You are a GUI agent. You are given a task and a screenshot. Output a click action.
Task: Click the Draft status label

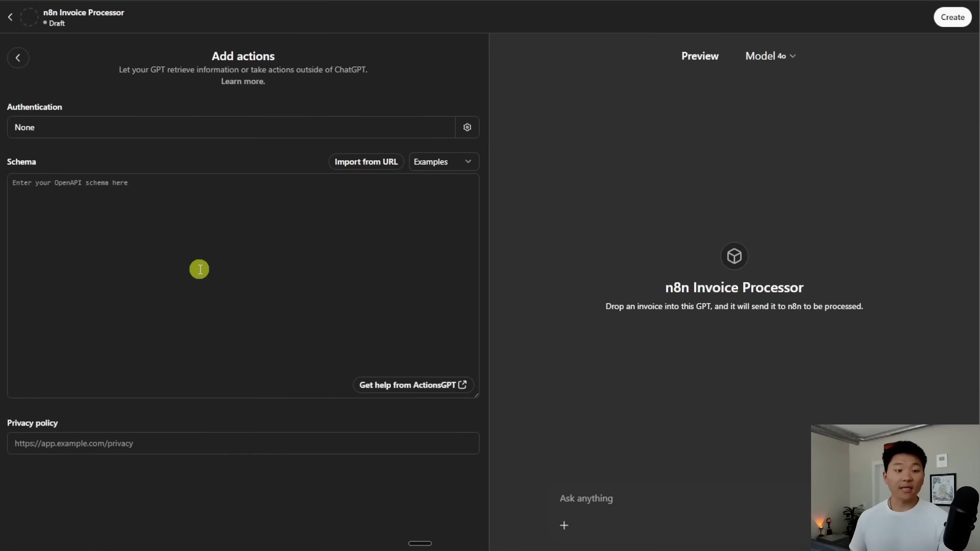(x=57, y=23)
